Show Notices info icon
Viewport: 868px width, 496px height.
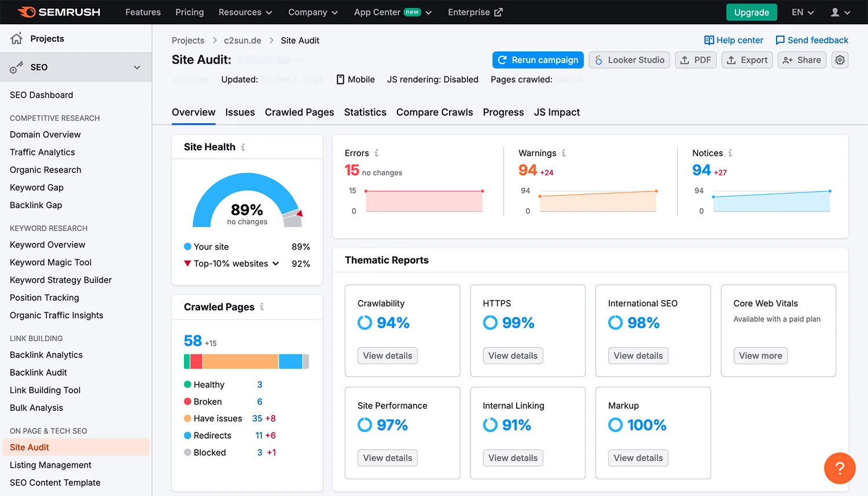point(730,153)
